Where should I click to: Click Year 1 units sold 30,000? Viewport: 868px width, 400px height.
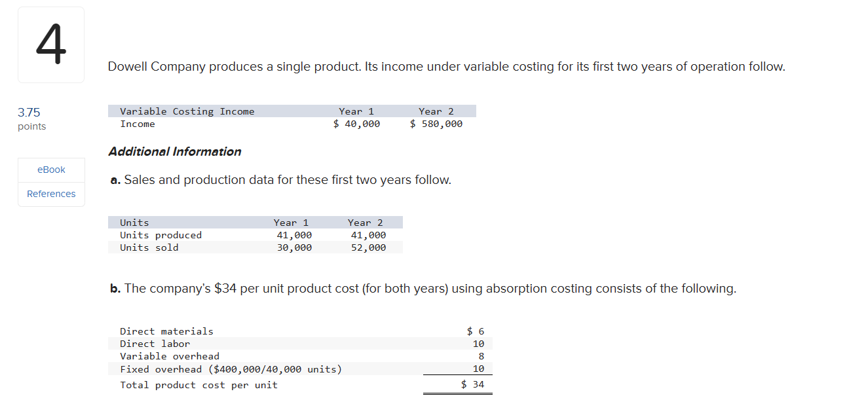(x=294, y=247)
